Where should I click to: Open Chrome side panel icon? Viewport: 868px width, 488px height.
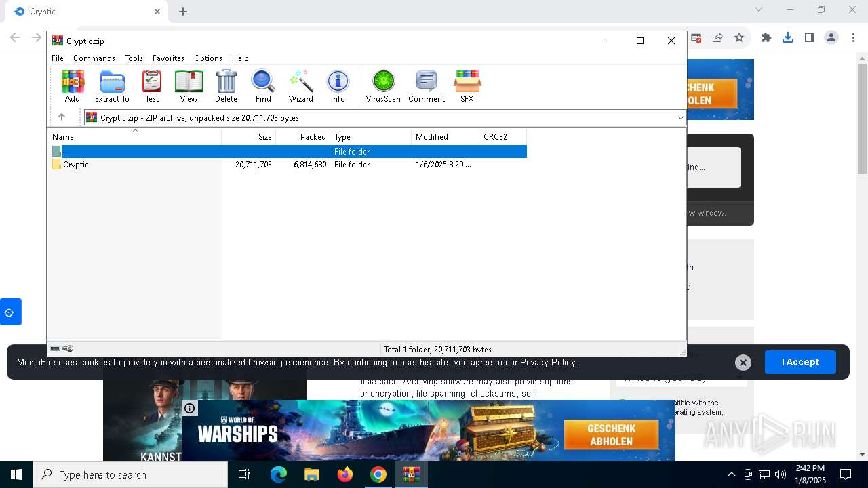(x=810, y=37)
